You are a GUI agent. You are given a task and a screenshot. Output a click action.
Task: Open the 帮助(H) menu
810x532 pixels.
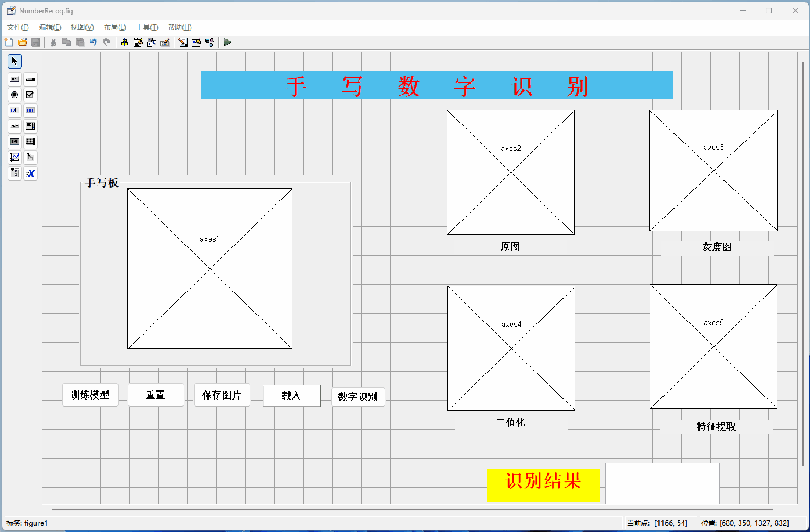point(180,27)
